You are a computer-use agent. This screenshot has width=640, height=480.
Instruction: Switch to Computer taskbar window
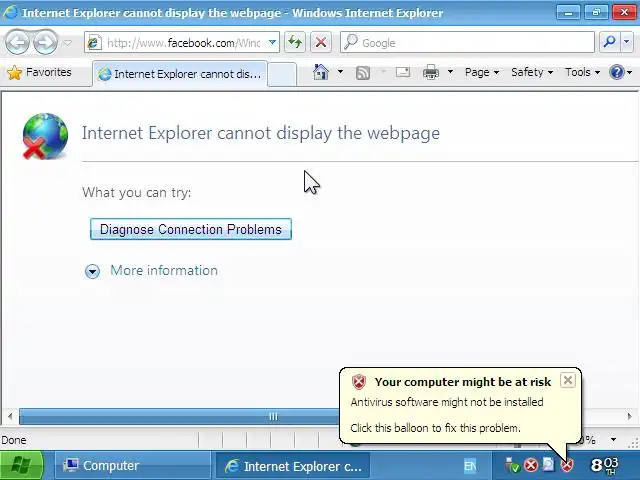[x=131, y=465]
